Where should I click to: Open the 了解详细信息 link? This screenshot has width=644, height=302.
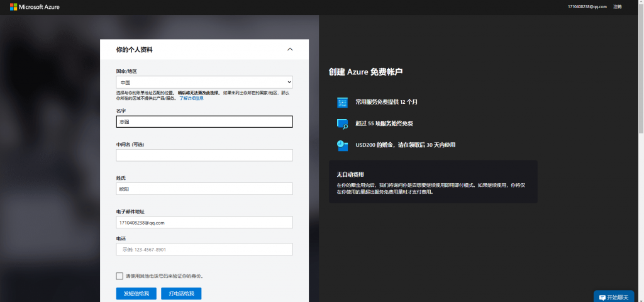(191, 99)
